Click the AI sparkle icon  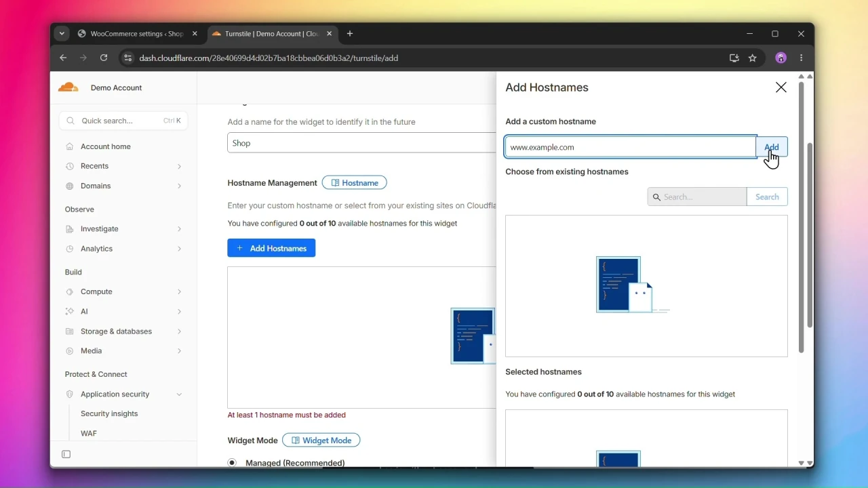[x=70, y=312]
